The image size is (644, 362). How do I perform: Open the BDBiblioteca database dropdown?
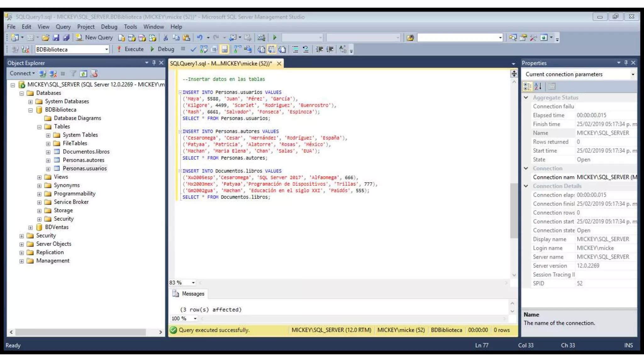107,49
